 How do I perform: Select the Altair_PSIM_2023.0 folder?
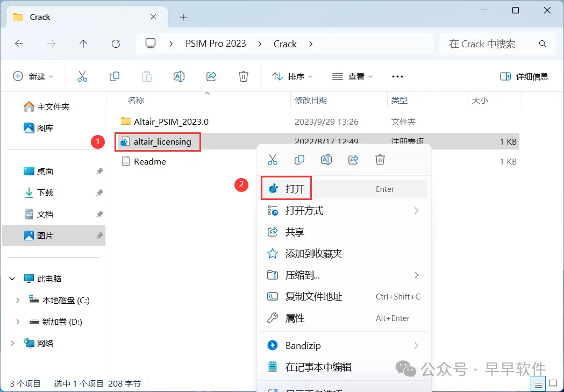click(x=171, y=122)
